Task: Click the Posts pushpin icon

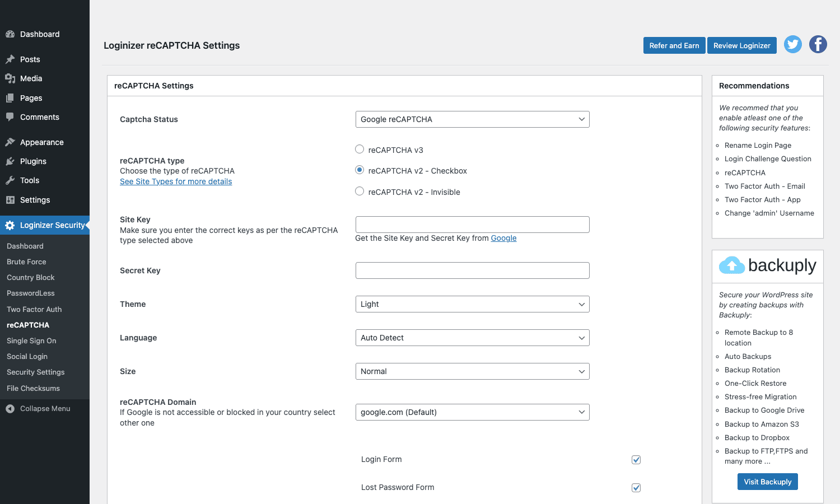Action: tap(10, 59)
